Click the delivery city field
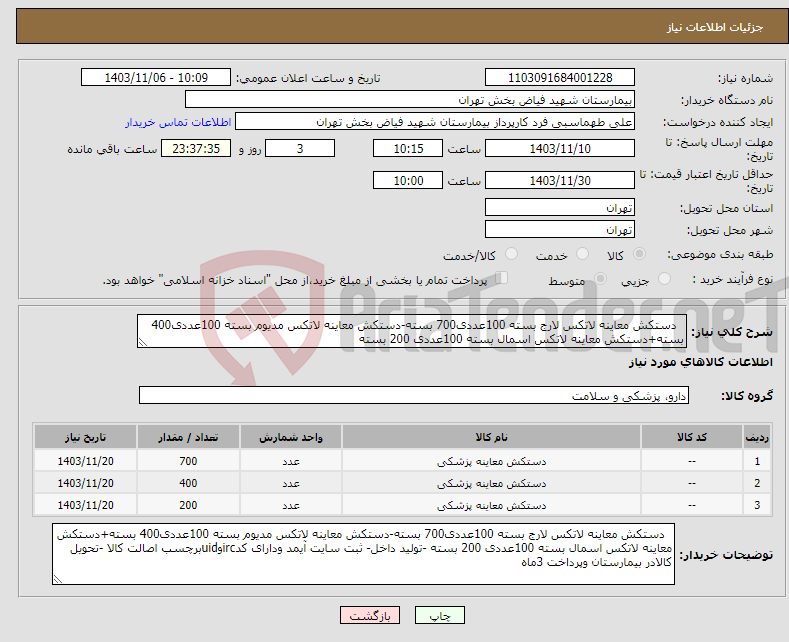The width and height of the screenshot is (789, 642). (560, 229)
